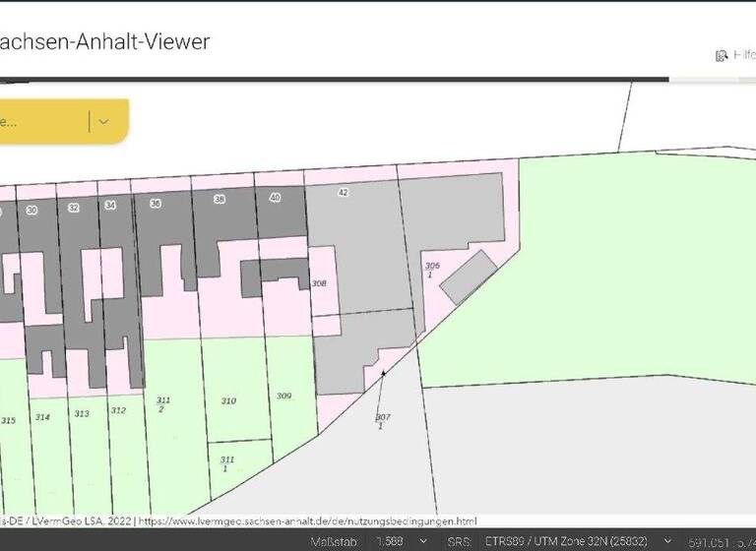This screenshot has height=551, width=756.
Task: Select parcel 310 on the map
Action: pos(228,401)
